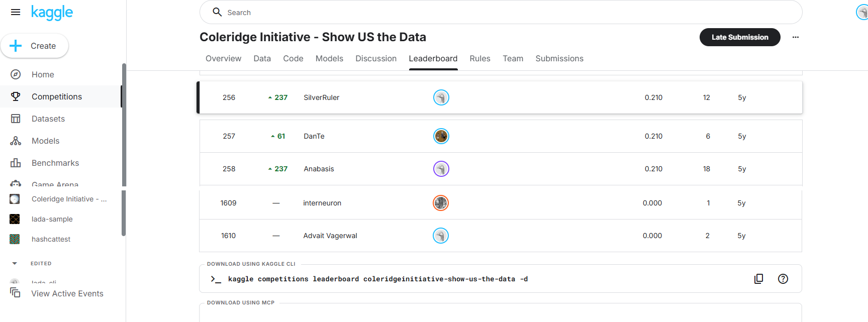Switch to the Code tab
Viewport: 868px width, 322px height.
[293, 59]
